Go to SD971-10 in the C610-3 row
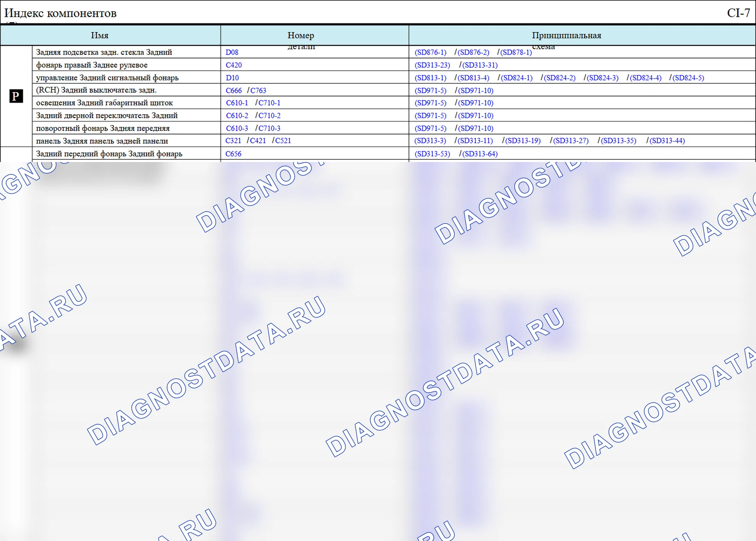This screenshot has width=756, height=541. tap(475, 128)
